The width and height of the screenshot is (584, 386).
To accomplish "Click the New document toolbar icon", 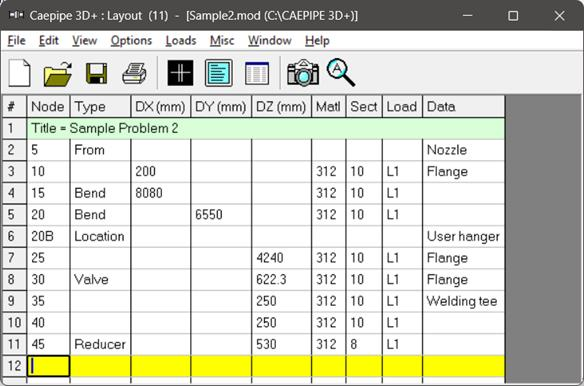I will coord(19,73).
